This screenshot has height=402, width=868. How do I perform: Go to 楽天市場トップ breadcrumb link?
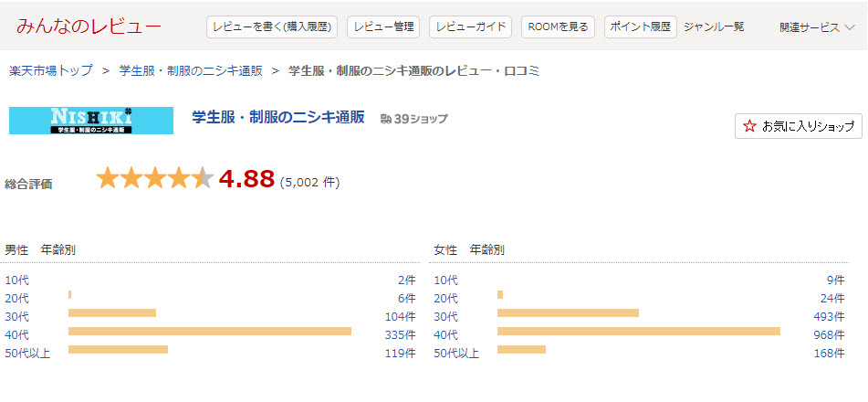click(x=50, y=70)
